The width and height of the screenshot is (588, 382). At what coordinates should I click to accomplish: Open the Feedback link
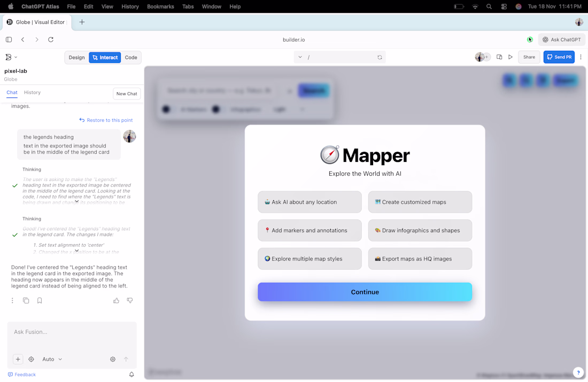(22, 375)
